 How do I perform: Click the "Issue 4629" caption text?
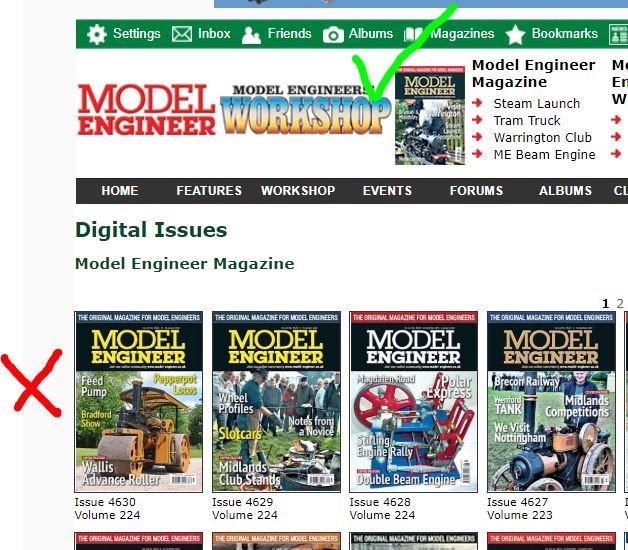pos(243,502)
